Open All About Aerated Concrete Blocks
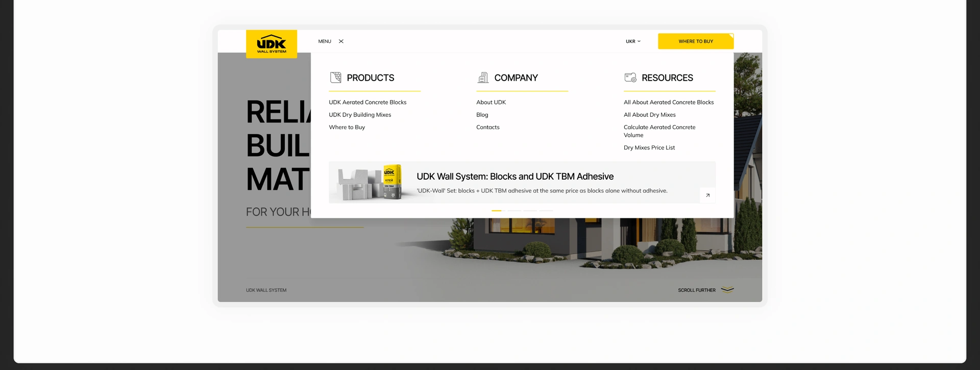 click(669, 102)
